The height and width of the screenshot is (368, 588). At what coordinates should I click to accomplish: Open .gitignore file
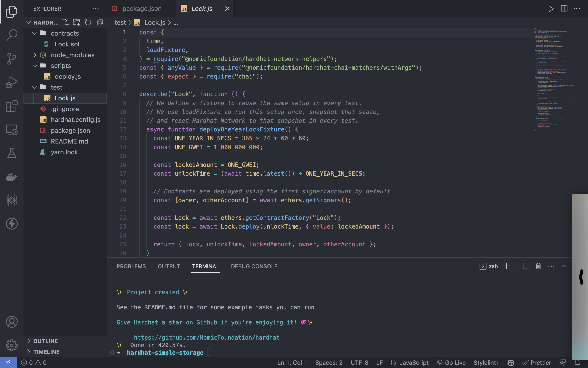65,109
